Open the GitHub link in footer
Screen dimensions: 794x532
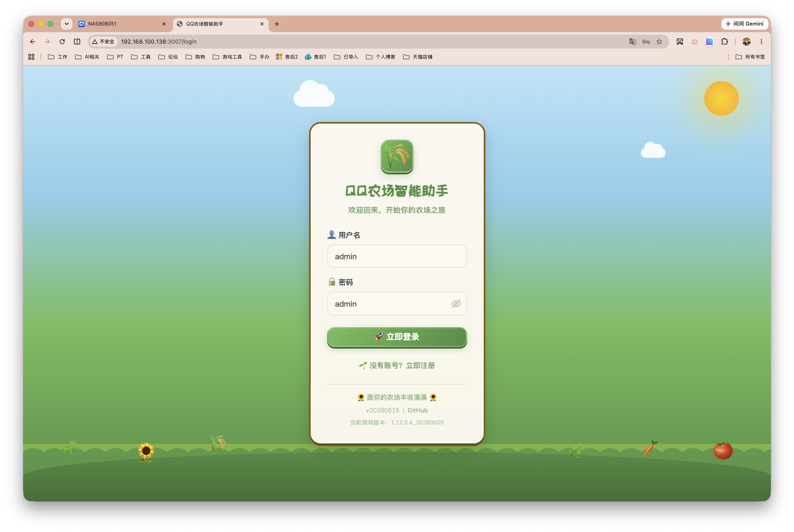point(417,410)
